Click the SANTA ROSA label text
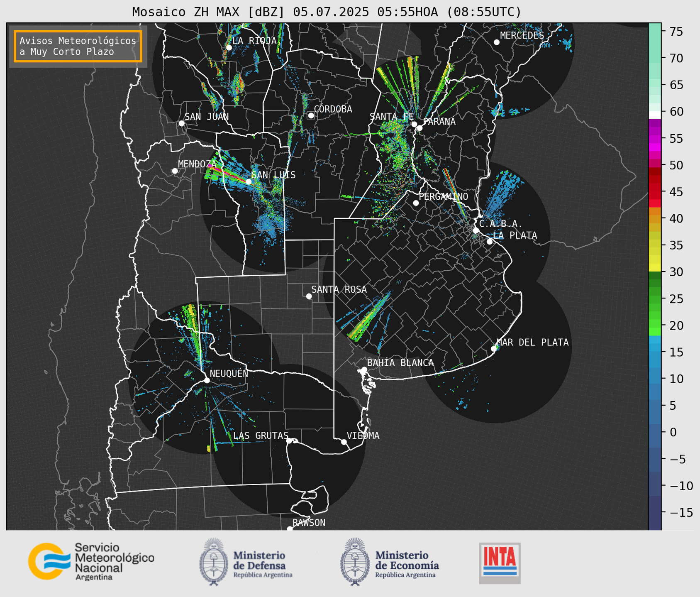 (x=339, y=289)
